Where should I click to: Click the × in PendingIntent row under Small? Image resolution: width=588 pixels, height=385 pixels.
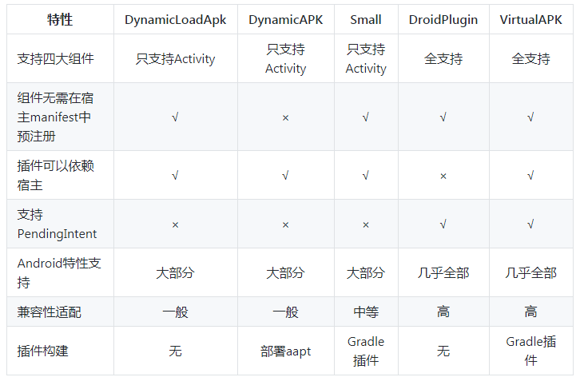pyautogui.click(x=366, y=225)
